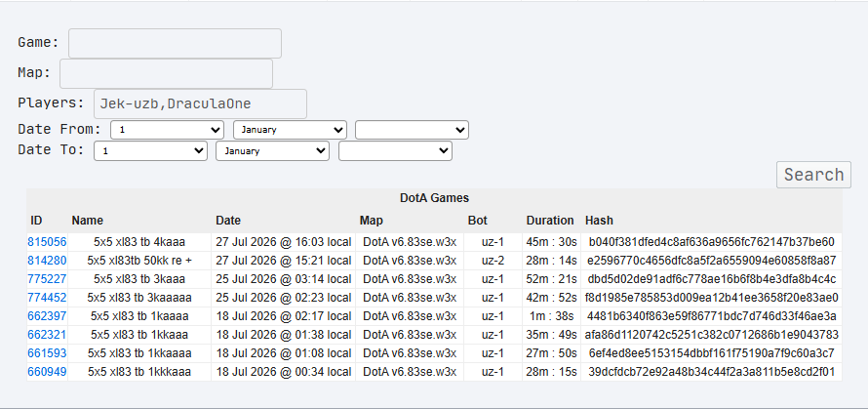This screenshot has width=868, height=409.
Task: Select game name 5x5 xl83 tb 1kkaaa
Action: [139, 335]
